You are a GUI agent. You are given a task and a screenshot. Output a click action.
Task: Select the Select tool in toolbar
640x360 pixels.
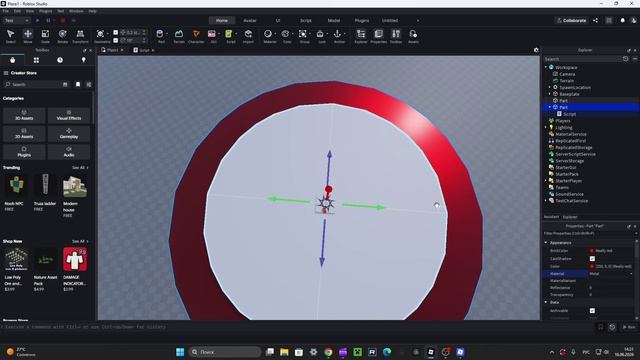(11, 36)
